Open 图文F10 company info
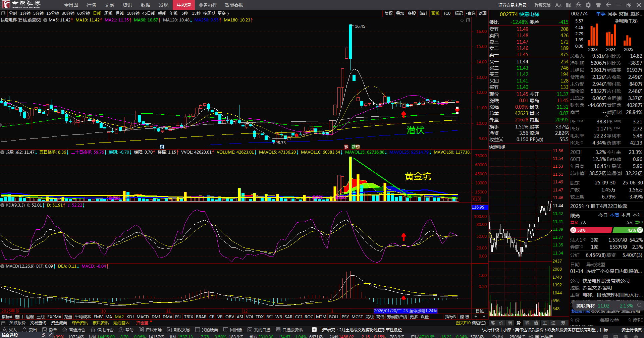 click(463, 323)
